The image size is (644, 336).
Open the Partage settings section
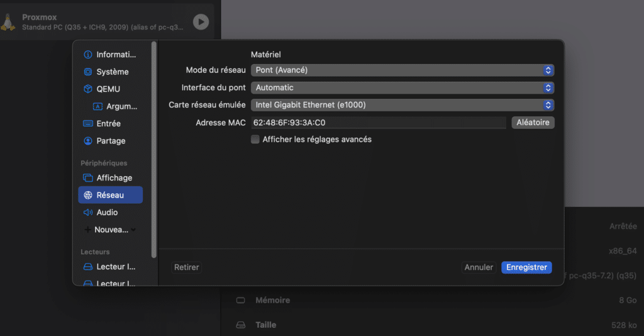point(111,141)
